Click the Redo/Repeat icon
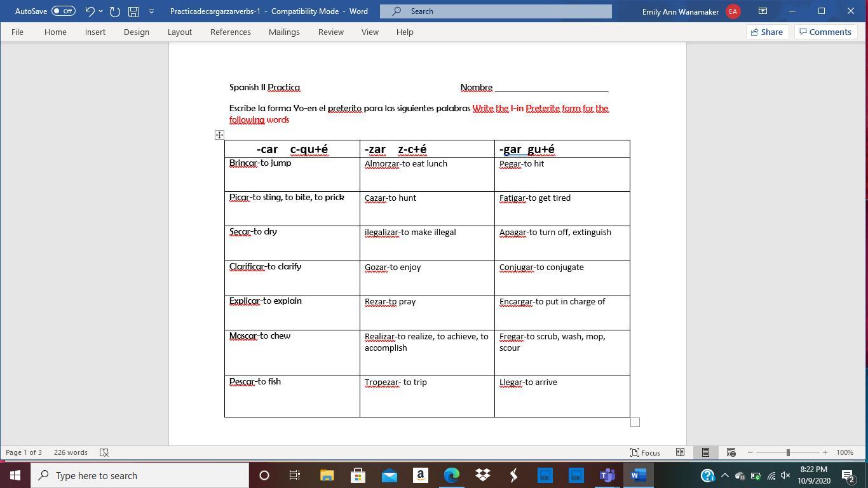The height and width of the screenshot is (488, 868). (x=115, y=11)
